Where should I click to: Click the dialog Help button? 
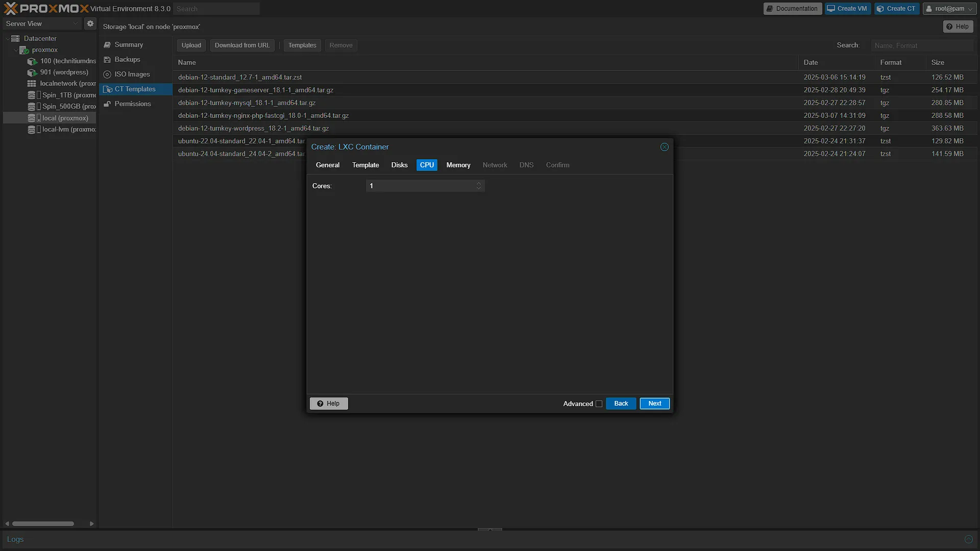pyautogui.click(x=329, y=404)
